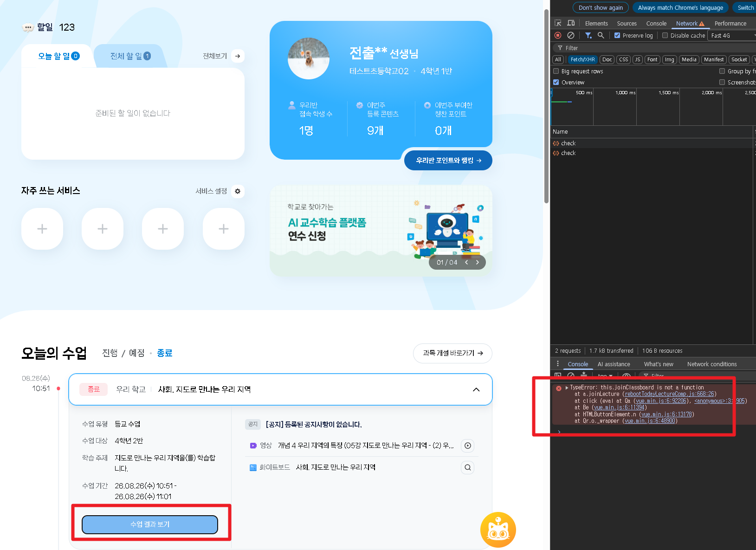Image resolution: width=756 pixels, height=550 pixels.
Task: Enable the Group by frame checkbox
Action: (722, 71)
